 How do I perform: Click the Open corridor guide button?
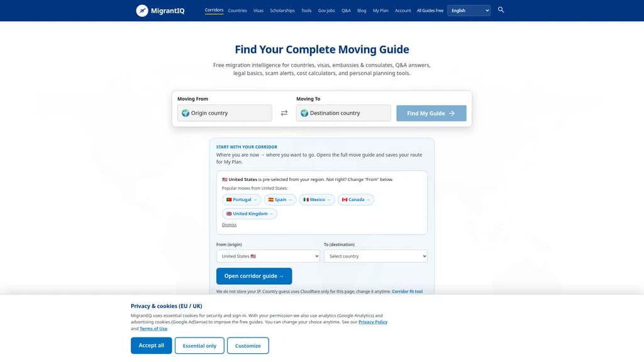coord(254,277)
